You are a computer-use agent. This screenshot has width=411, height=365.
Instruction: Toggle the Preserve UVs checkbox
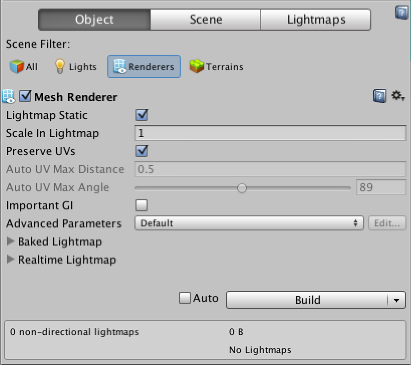pos(142,151)
